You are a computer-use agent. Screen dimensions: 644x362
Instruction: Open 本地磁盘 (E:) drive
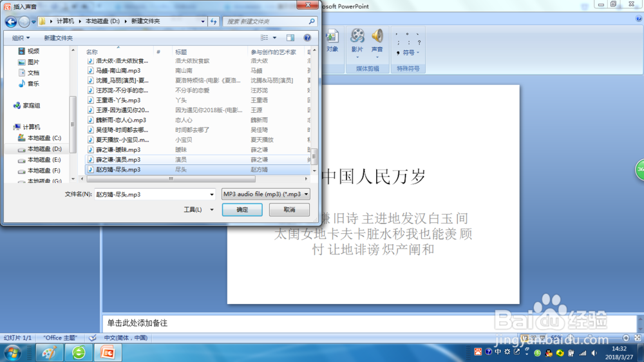click(x=39, y=160)
